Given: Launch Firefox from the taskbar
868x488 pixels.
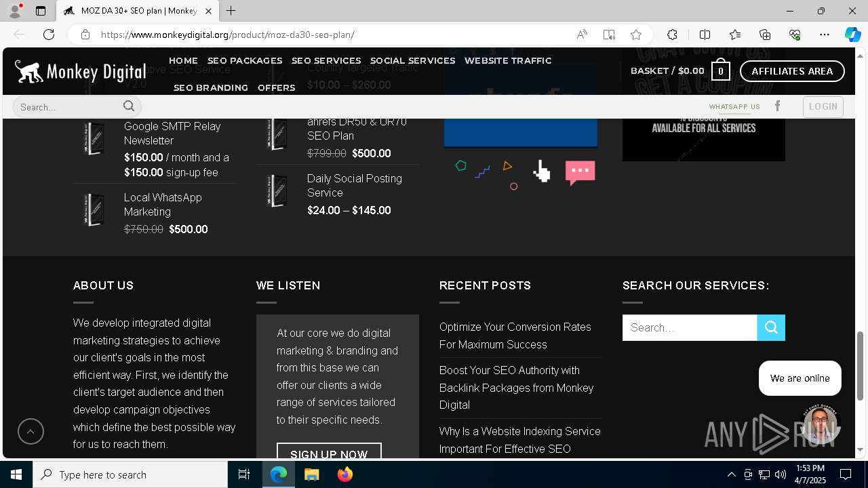Looking at the screenshot, I should (x=344, y=474).
